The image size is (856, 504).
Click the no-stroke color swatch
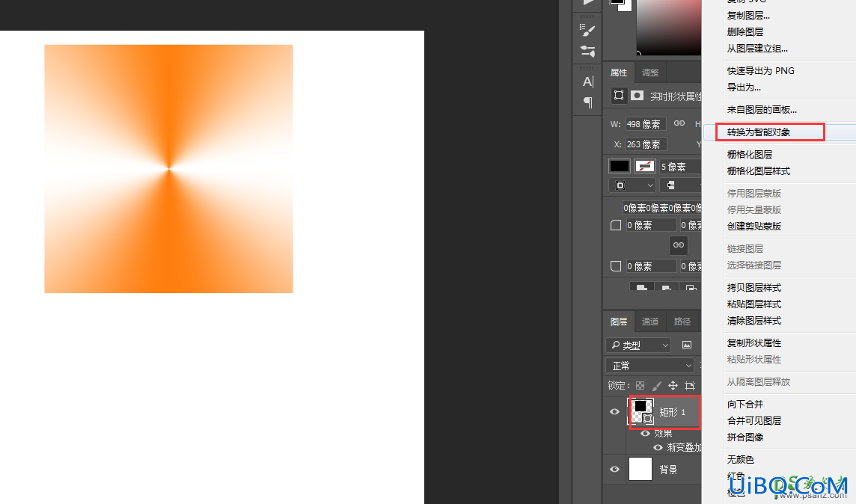pyautogui.click(x=645, y=166)
